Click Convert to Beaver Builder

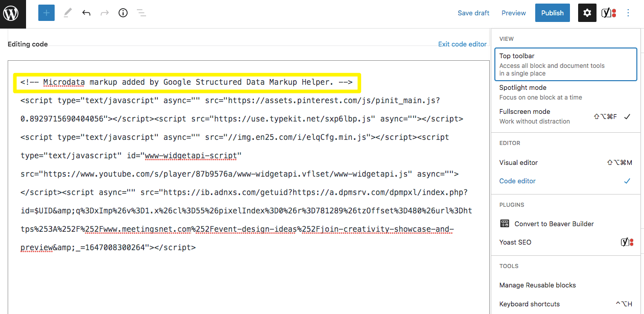point(554,224)
